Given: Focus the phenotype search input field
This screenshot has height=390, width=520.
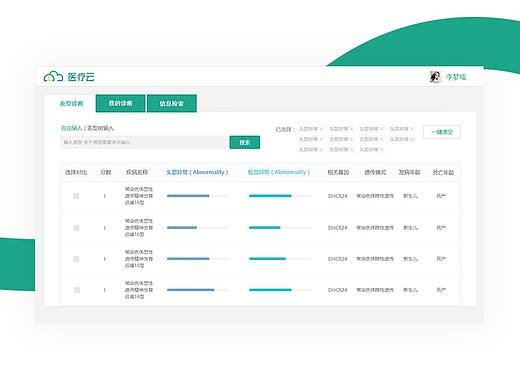Looking at the screenshot, I should click(145, 142).
